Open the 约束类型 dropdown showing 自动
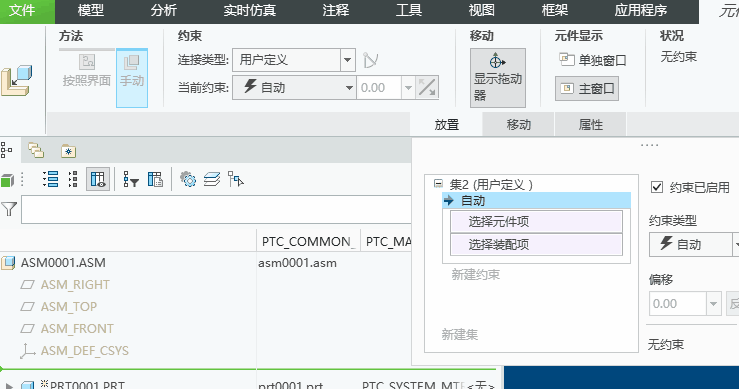The width and height of the screenshot is (739, 389). [694, 244]
